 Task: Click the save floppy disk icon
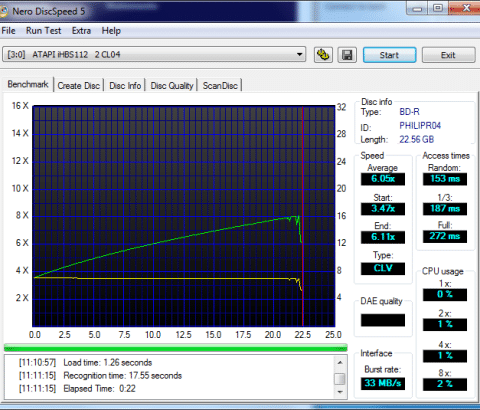[x=347, y=55]
